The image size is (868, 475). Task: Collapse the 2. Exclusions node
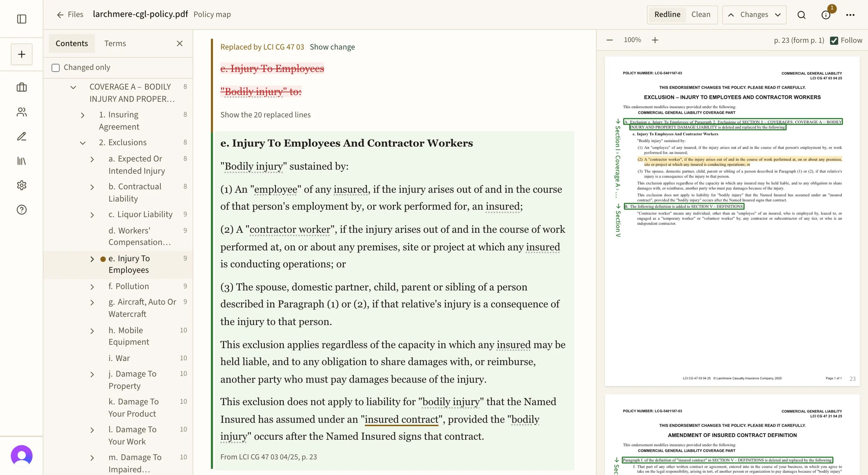pos(82,143)
